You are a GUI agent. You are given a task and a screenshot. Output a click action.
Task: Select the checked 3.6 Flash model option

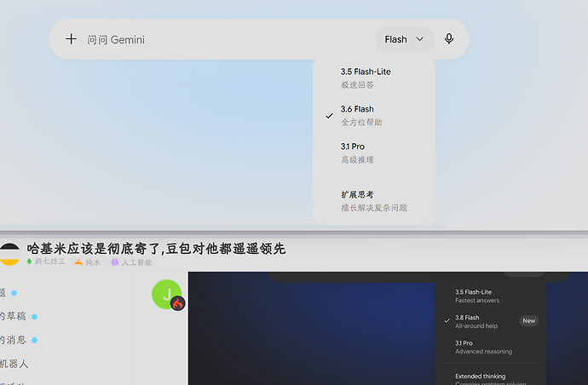click(373, 116)
